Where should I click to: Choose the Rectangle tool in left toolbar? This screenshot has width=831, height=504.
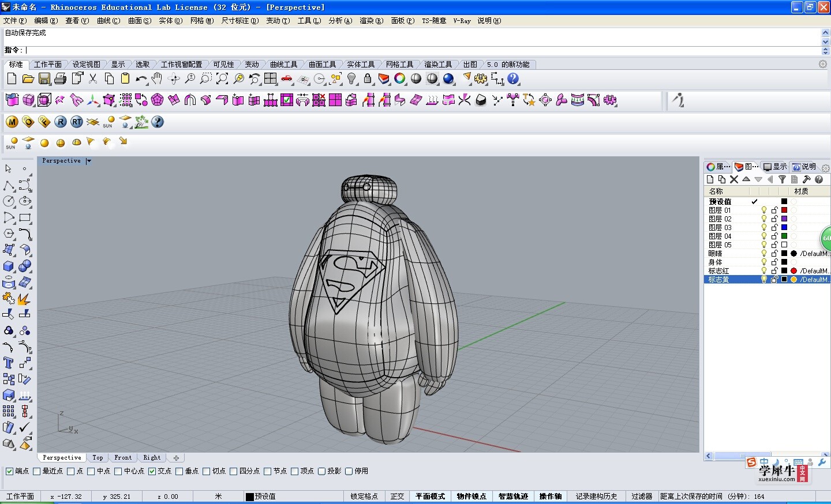click(25, 218)
